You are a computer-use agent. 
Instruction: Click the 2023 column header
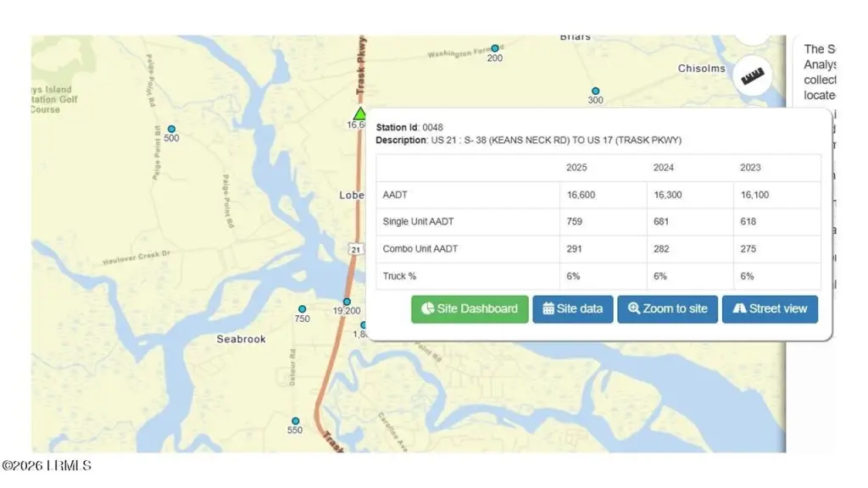click(x=750, y=168)
